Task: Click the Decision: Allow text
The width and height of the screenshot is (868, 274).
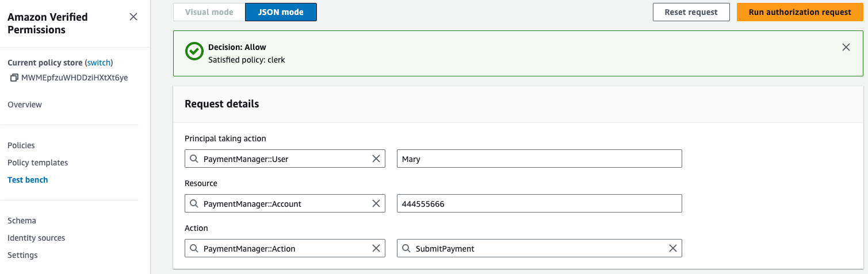Action: coord(237,47)
